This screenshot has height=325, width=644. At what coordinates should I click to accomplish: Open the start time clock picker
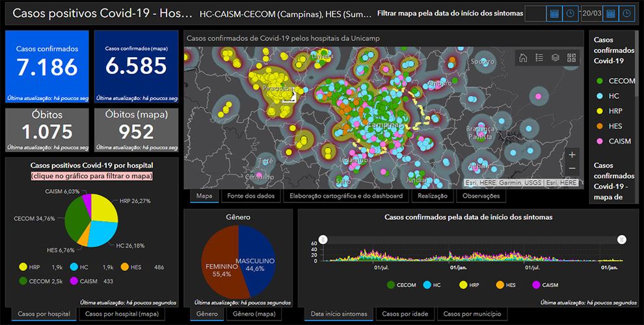(569, 13)
